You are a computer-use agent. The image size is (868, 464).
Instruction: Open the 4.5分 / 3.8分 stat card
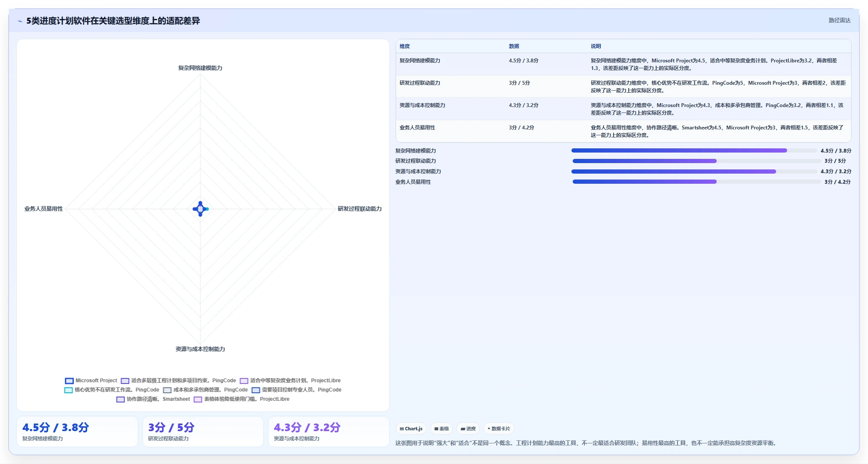(x=77, y=432)
